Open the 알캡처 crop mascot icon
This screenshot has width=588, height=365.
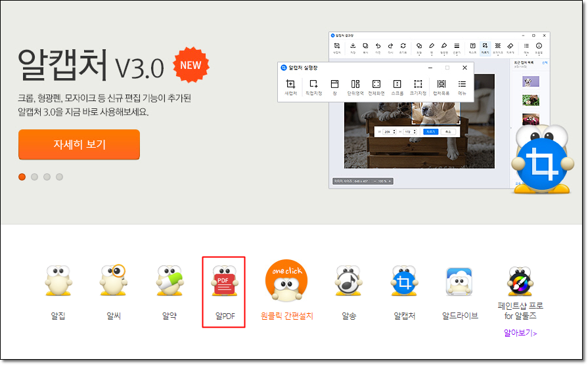[404, 281]
